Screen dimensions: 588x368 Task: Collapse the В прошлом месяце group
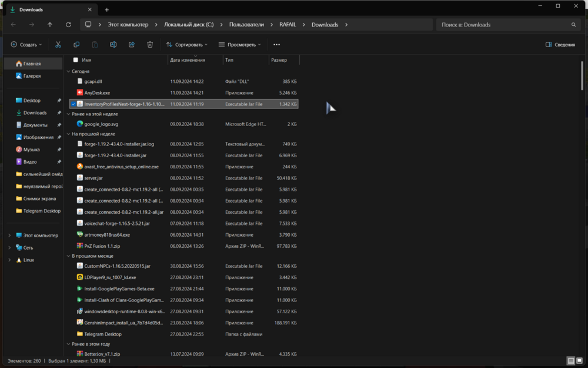pyautogui.click(x=68, y=256)
